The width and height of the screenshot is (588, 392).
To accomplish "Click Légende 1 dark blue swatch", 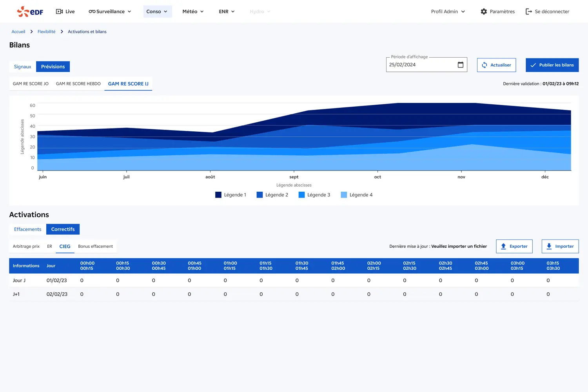I will coord(218,195).
